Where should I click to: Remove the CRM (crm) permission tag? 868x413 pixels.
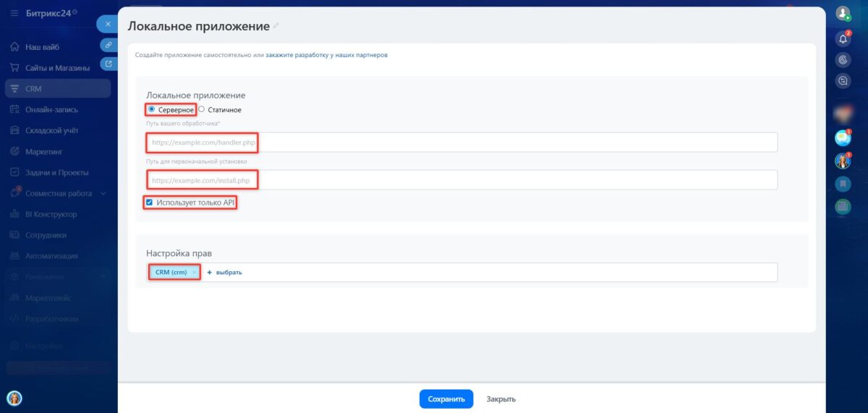194,272
